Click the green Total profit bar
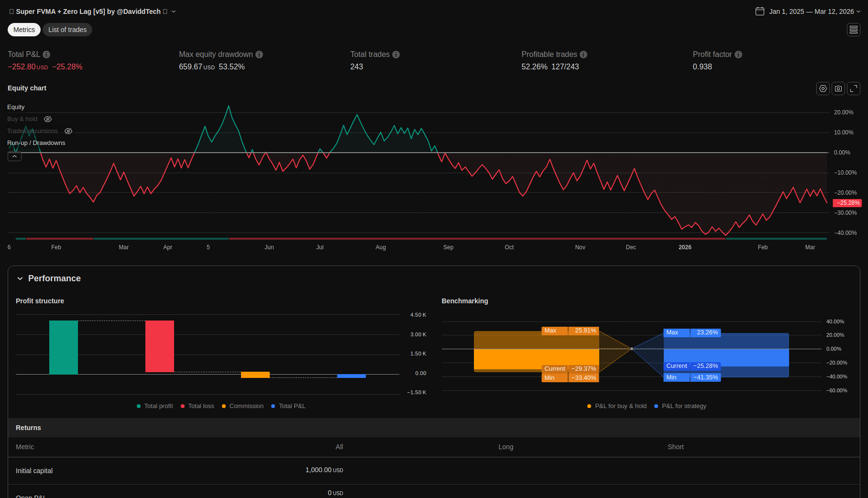Image resolution: width=868 pixels, height=498 pixels. [64, 347]
